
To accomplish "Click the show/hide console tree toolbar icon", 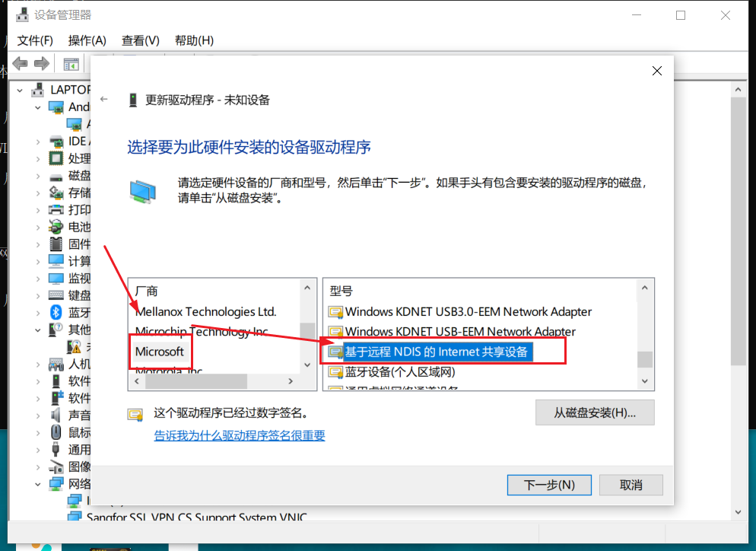I will [71, 64].
